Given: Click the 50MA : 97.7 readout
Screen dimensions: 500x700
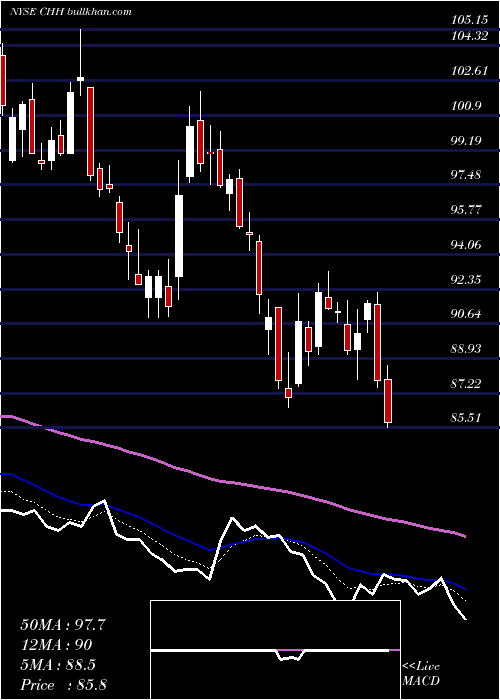Looking at the screenshot, I should [63, 625].
